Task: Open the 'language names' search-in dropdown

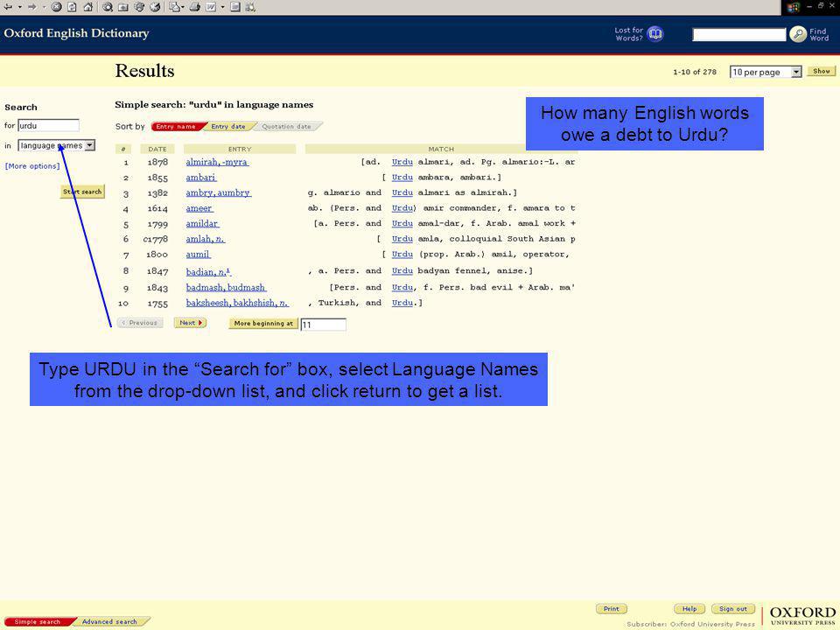Action: pos(56,145)
